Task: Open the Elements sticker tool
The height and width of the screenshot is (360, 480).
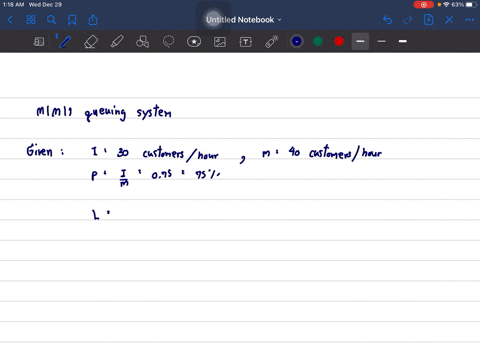Action: coord(194,42)
